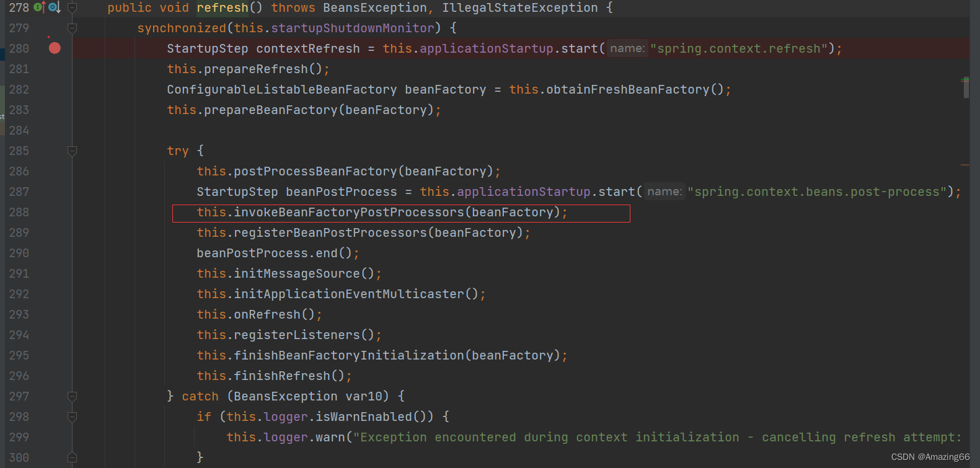Click the orange warning stripe mark on the scrollbar
The image size is (980, 468).
click(x=965, y=165)
